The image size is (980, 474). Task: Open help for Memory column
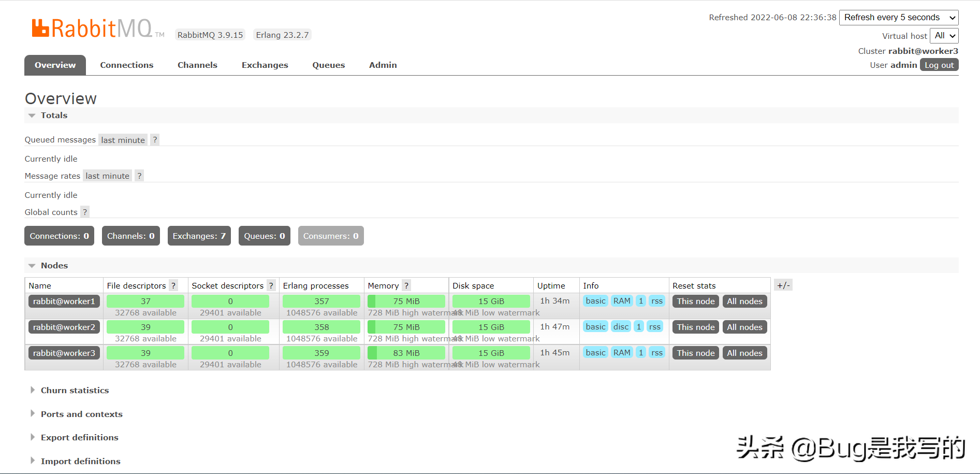click(406, 285)
